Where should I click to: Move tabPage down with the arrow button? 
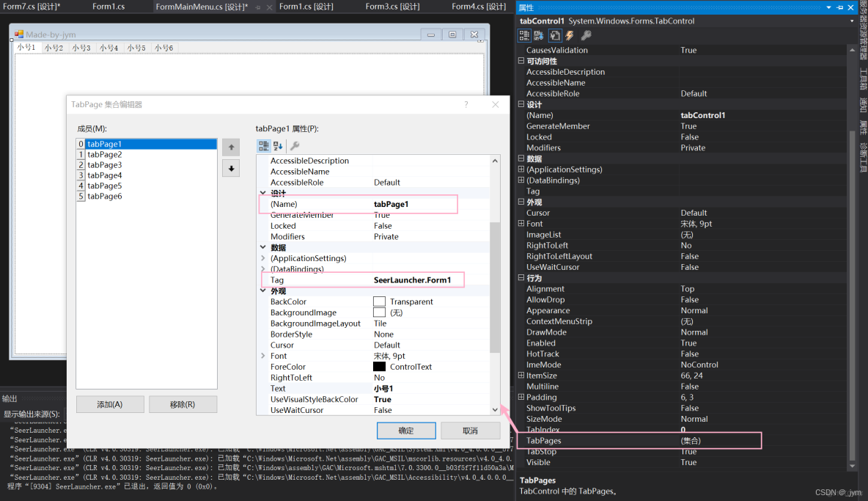point(232,169)
